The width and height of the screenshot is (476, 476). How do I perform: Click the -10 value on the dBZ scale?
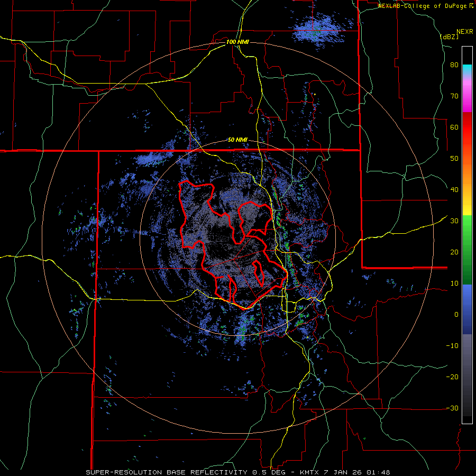tap(452, 345)
